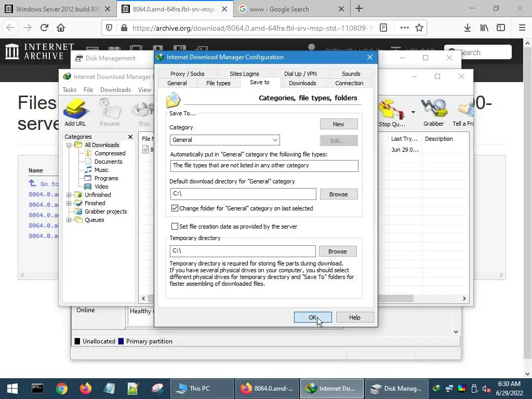Toggle Firefox sidebar icon

click(x=501, y=28)
